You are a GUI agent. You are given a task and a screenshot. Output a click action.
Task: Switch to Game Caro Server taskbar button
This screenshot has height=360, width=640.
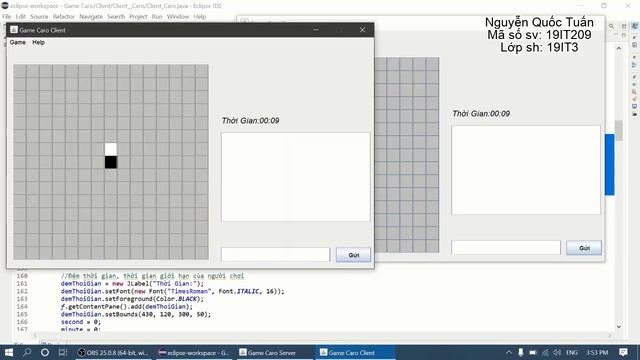click(x=274, y=352)
